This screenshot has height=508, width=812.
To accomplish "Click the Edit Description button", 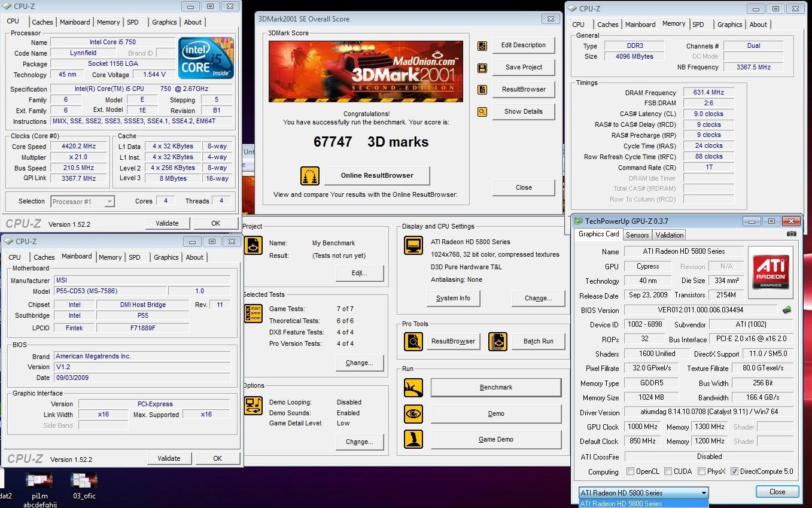I will (524, 45).
